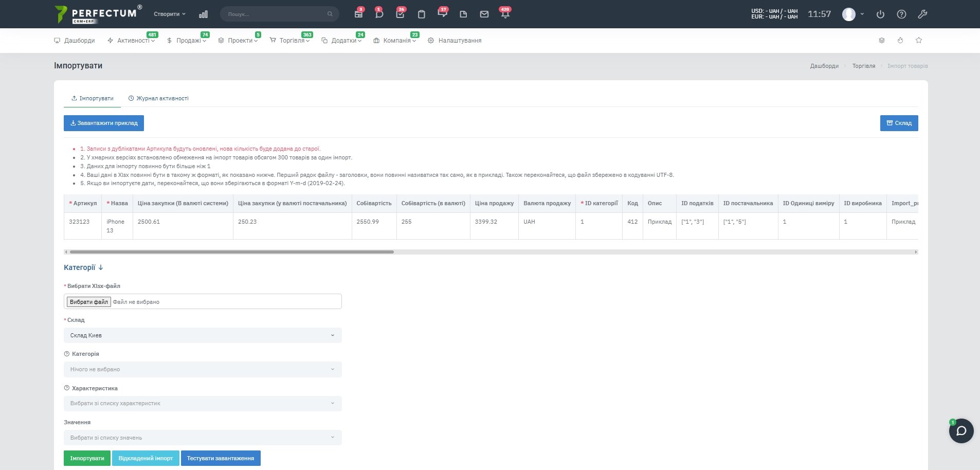Click the question mark help icon
This screenshot has height=470, width=980.
[901, 14]
